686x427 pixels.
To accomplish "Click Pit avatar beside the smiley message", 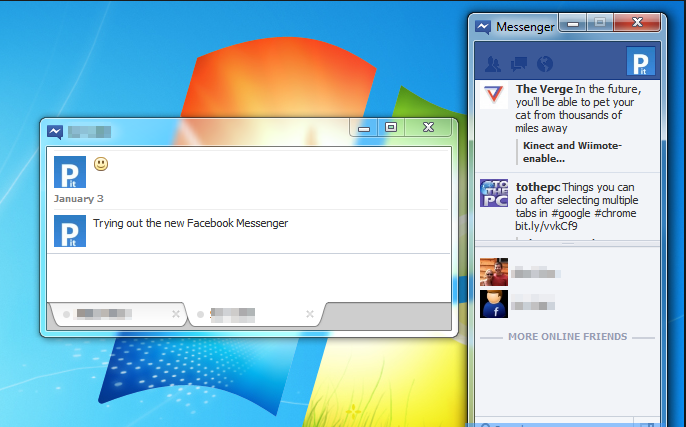I will tap(70, 172).
